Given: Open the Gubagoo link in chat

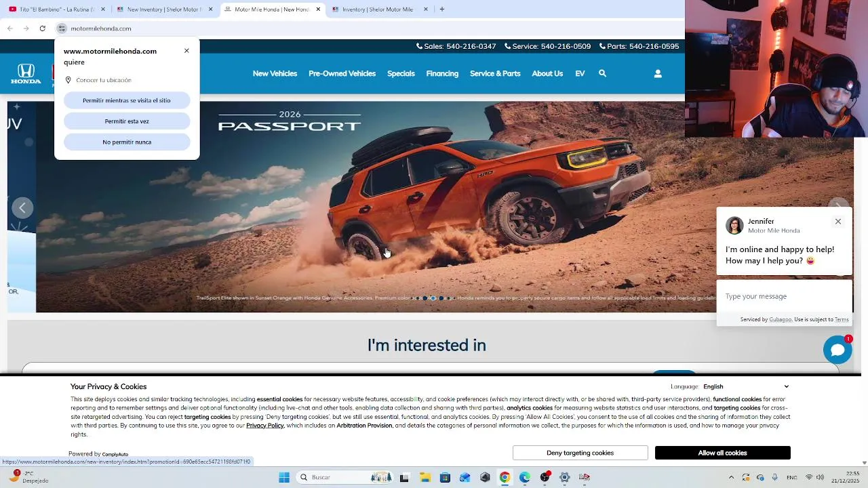Looking at the screenshot, I should tap(780, 319).
